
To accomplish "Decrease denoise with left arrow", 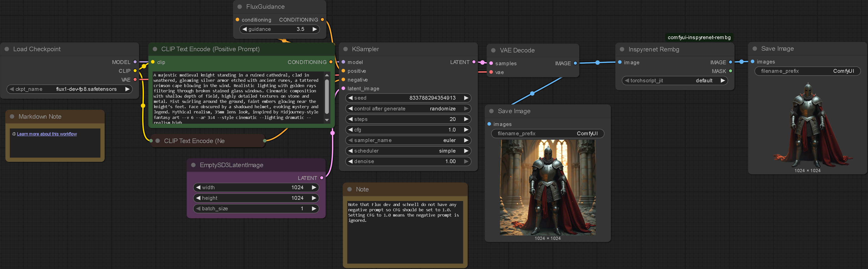I will point(351,161).
